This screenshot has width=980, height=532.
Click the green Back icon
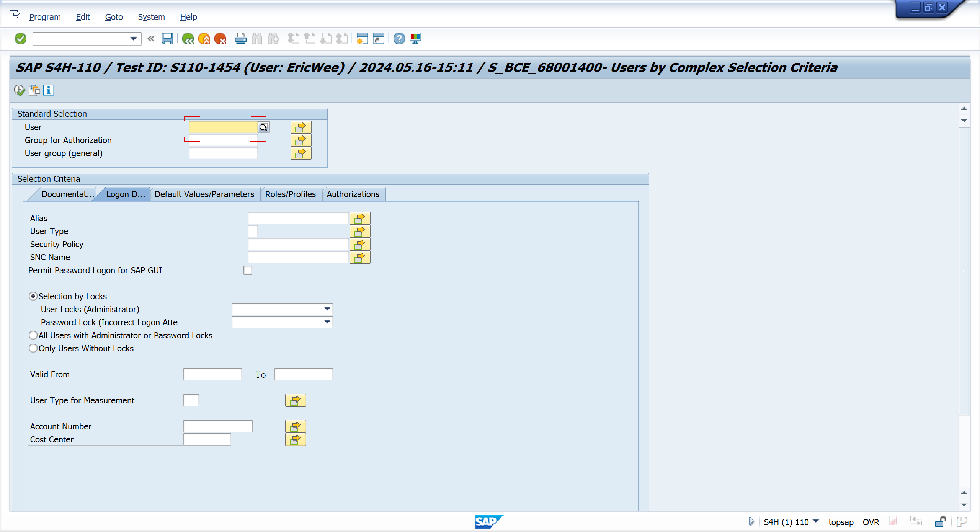188,39
